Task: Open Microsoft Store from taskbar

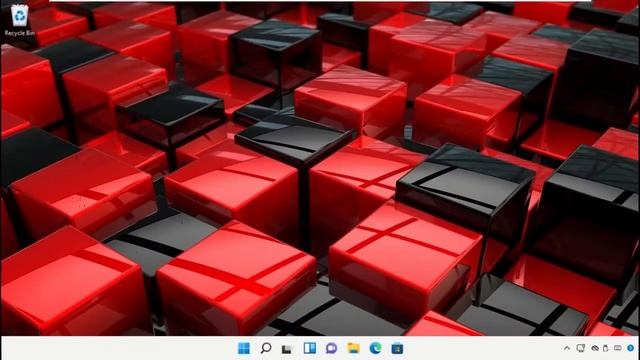Action: pos(397,349)
